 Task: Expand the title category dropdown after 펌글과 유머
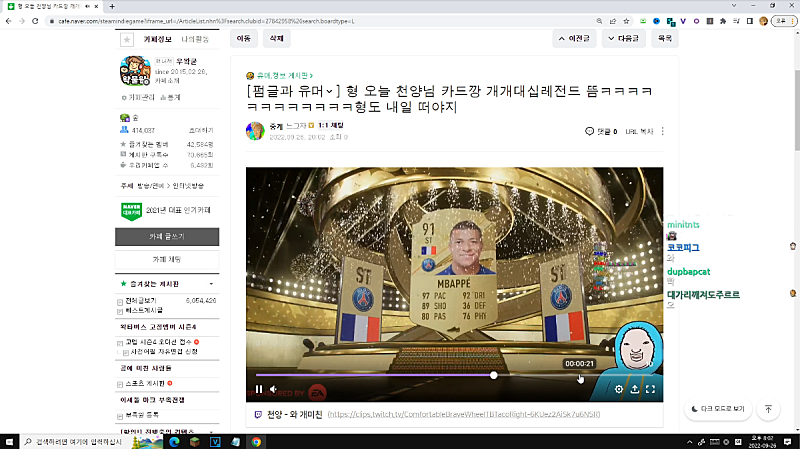pos(330,91)
